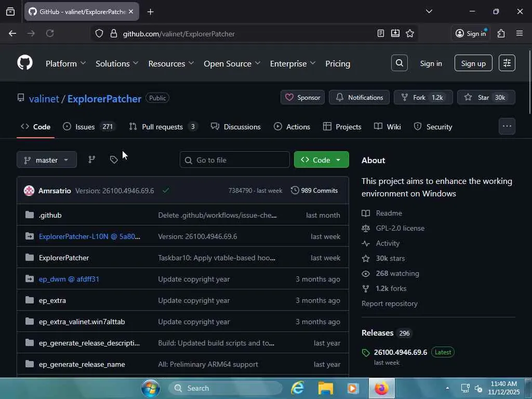Click the Sponsor heart button
The image size is (532, 399).
[x=303, y=97]
